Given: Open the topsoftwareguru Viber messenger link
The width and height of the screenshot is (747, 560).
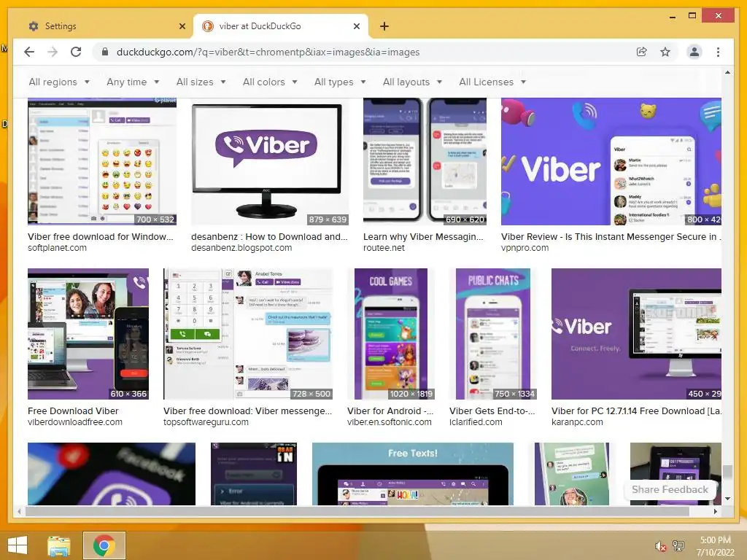Looking at the screenshot, I should [247, 411].
